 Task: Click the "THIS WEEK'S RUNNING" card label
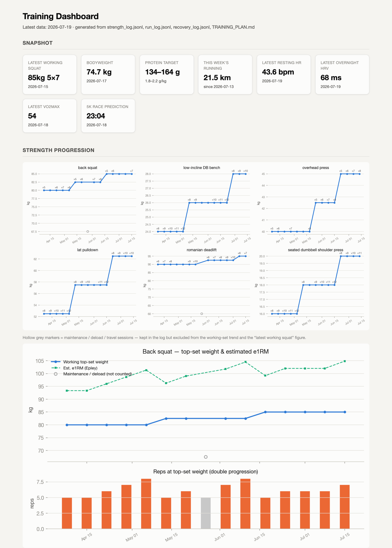coord(216,65)
